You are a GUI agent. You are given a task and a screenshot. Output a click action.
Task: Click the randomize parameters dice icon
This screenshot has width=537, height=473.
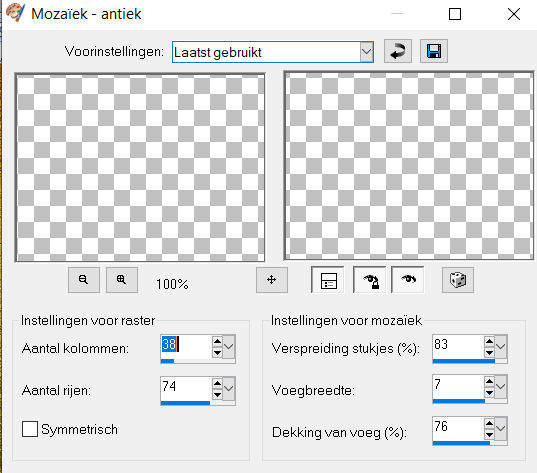[458, 280]
